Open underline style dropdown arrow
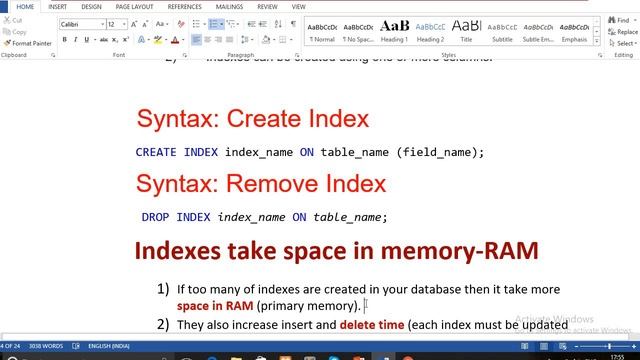The image size is (640, 360). 94,40
